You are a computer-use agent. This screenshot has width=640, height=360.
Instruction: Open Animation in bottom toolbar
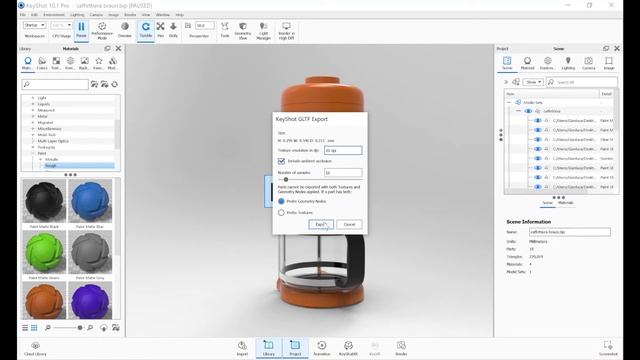tap(322, 348)
